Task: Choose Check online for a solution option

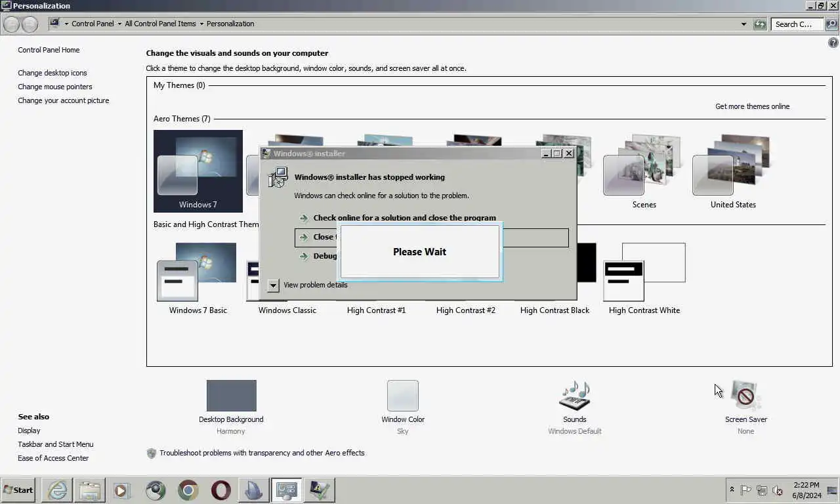Action: click(x=404, y=218)
